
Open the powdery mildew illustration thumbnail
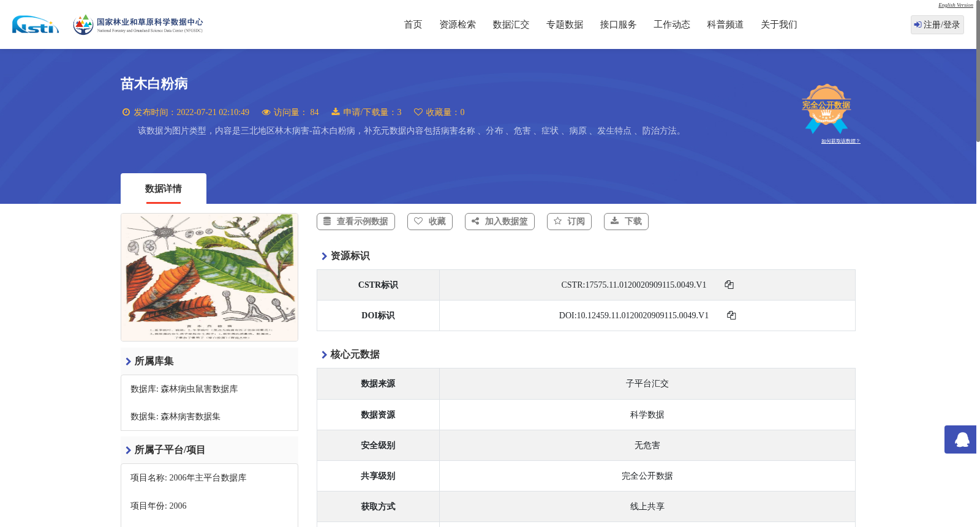pyautogui.click(x=209, y=277)
